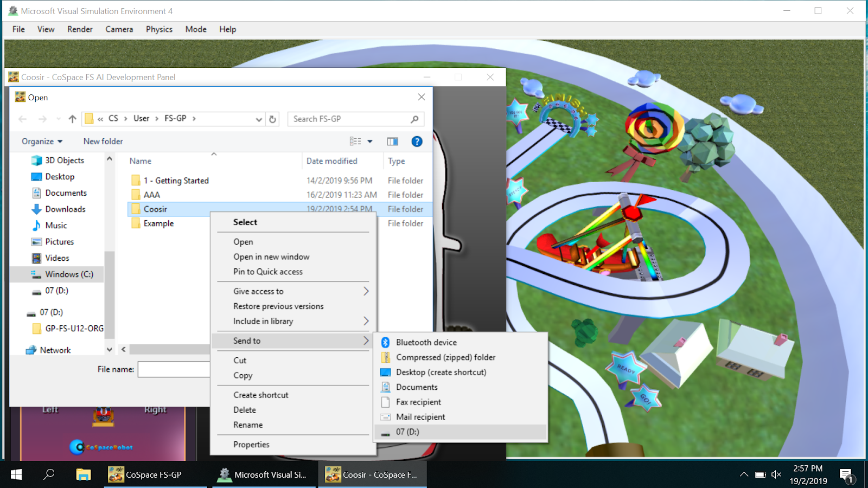Image resolution: width=868 pixels, height=488 pixels.
Task: Open File Explorer from taskbar
Action: 83,474
